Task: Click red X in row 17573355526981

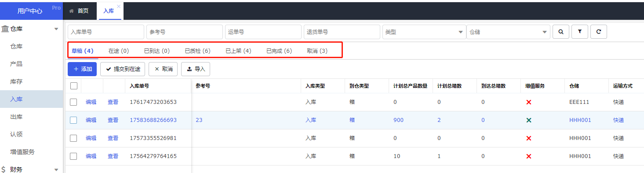Action: 529,138
